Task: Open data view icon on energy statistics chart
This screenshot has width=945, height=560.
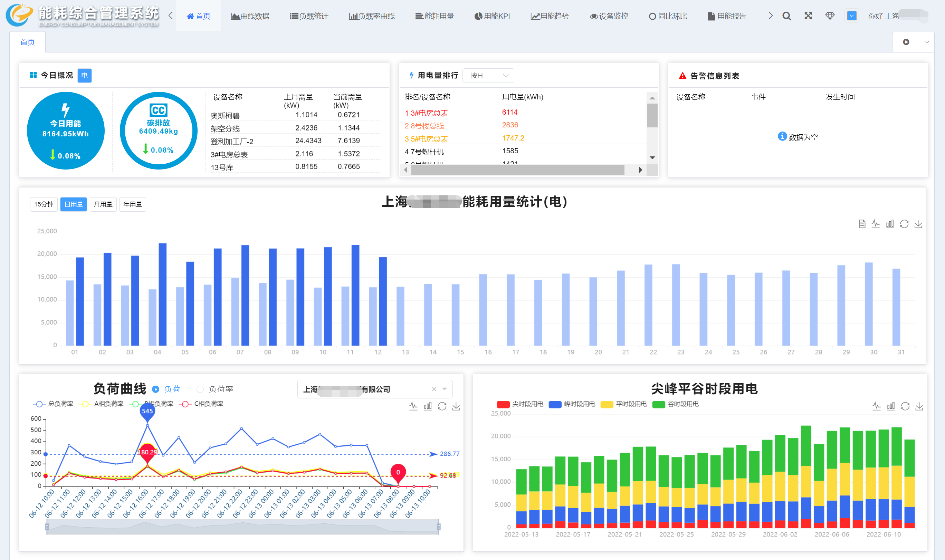Action: point(862,224)
